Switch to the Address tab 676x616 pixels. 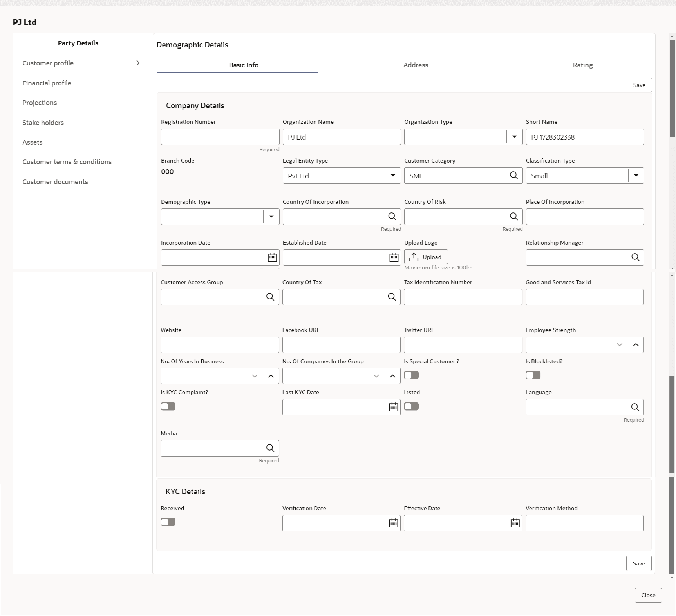pyautogui.click(x=416, y=65)
